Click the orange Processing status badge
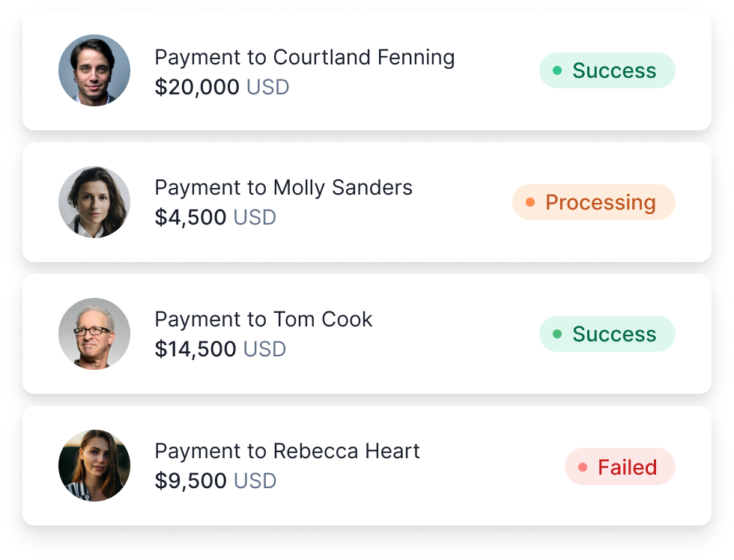 coord(594,202)
